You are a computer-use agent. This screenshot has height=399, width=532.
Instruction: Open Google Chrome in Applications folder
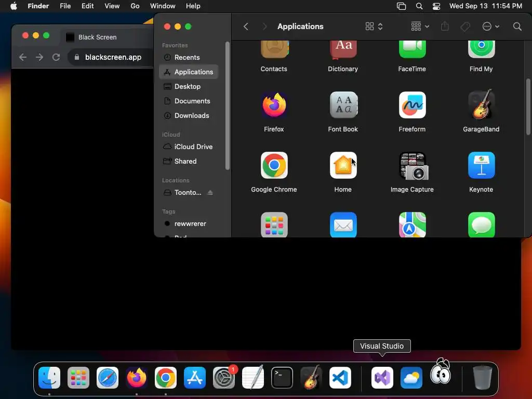274,165
